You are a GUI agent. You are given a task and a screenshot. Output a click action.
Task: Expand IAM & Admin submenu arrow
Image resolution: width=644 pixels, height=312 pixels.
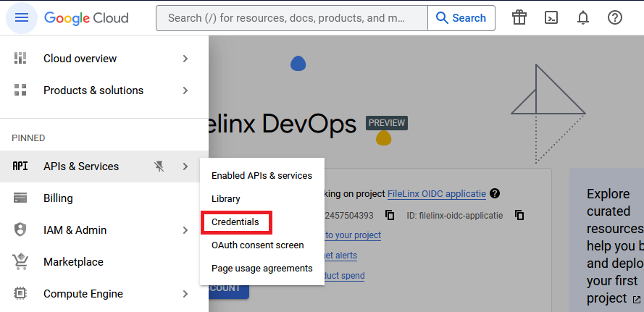click(x=185, y=230)
